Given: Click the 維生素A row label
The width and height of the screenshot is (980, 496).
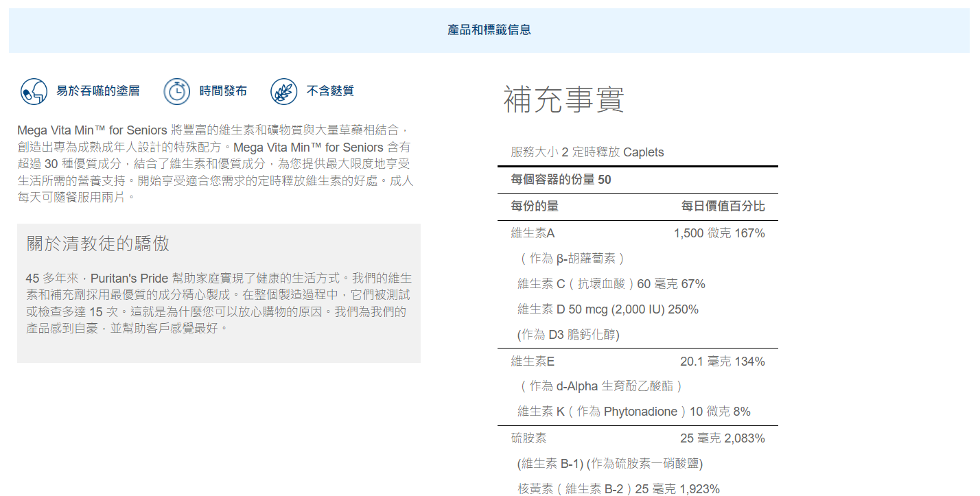Looking at the screenshot, I should (x=533, y=233).
